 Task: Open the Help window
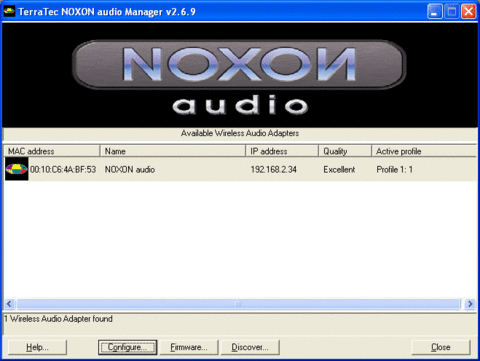tap(37, 347)
